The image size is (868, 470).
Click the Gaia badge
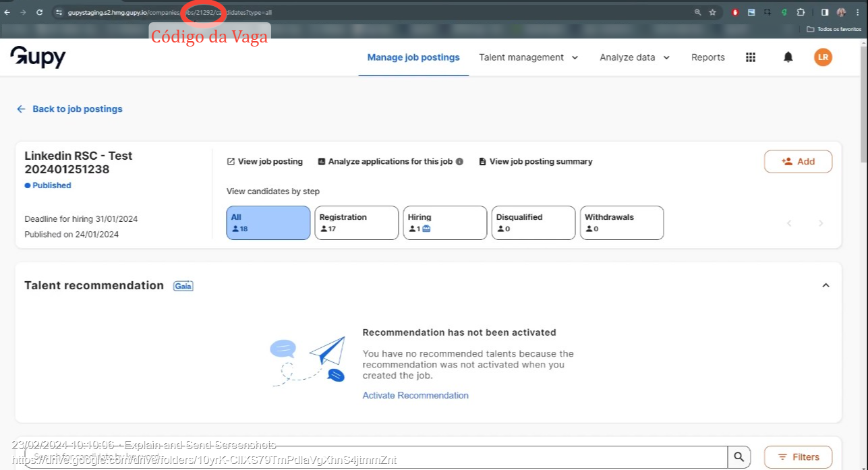(x=183, y=286)
